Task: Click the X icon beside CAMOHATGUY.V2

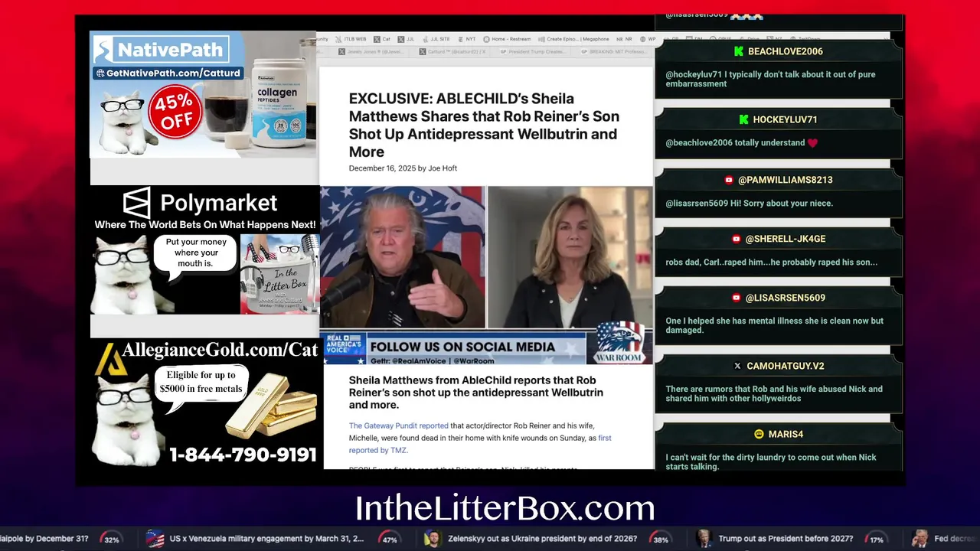Action: click(x=737, y=366)
